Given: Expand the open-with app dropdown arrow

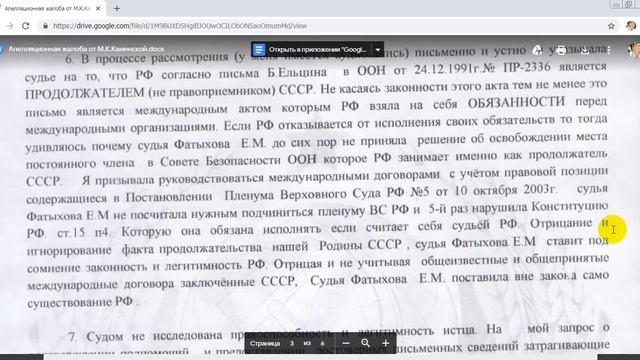Looking at the screenshot, I should click(x=378, y=50).
